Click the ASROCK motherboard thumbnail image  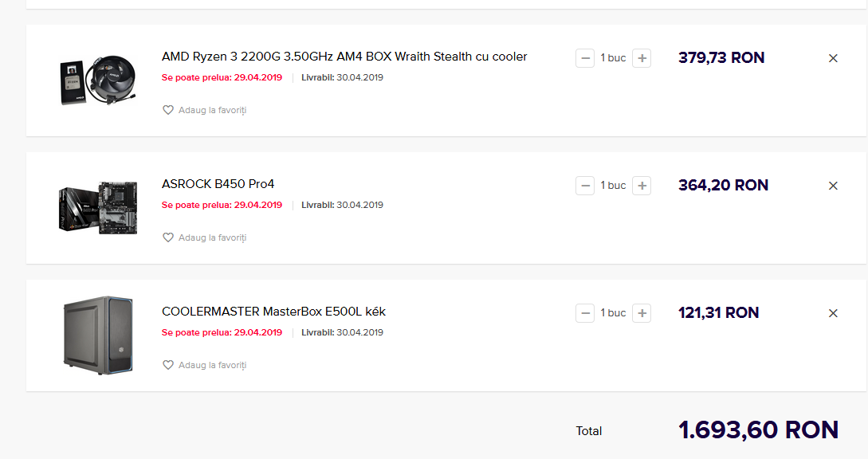[98, 208]
